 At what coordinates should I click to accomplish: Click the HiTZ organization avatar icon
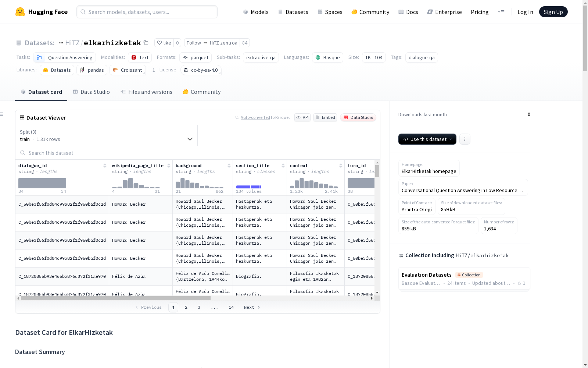61,43
